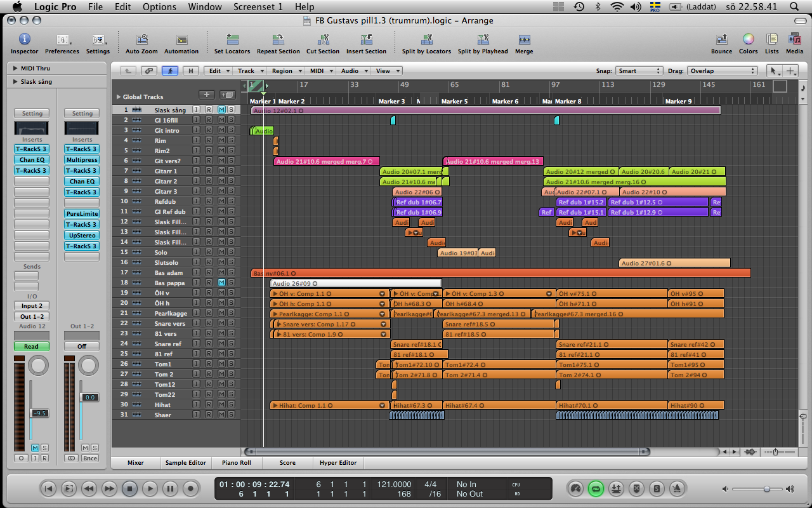The width and height of the screenshot is (812, 508).
Task: Toggle the green Cycle mode button
Action: (596, 489)
